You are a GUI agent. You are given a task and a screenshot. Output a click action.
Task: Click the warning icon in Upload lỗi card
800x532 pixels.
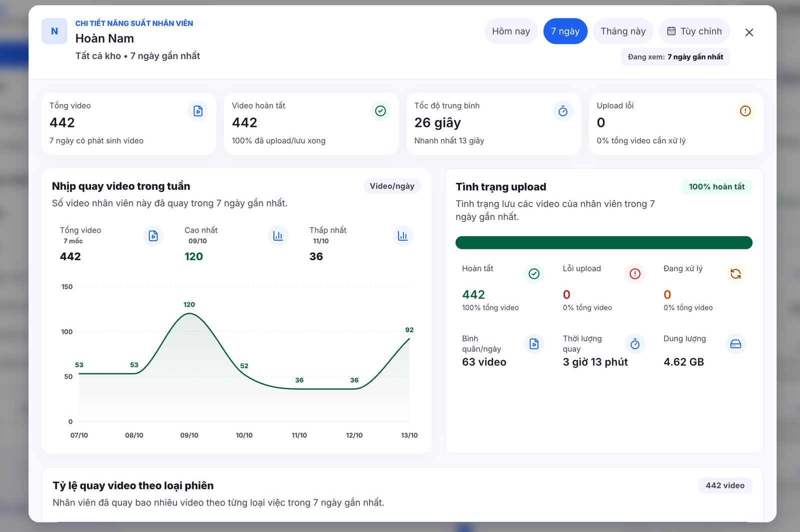[745, 111]
